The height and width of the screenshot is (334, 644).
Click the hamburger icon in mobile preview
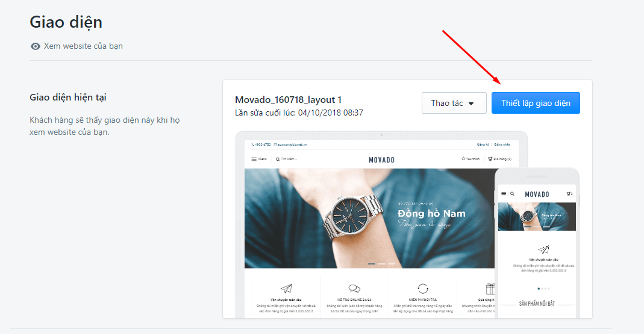[x=504, y=194]
